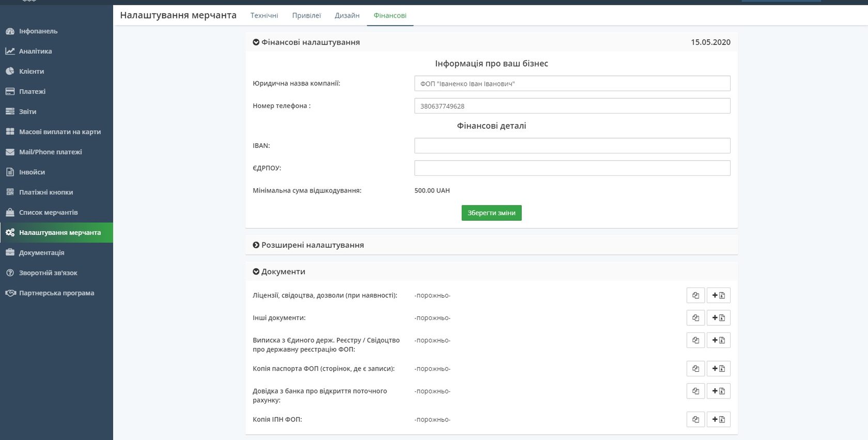Click the Номер телефона field
Screen dimensions: 868x440
click(572, 106)
